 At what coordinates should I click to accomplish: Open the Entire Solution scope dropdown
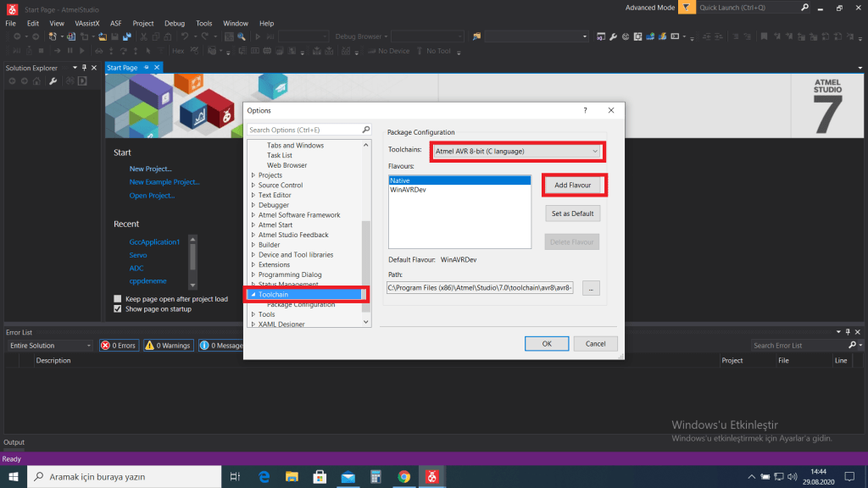[49, 346]
